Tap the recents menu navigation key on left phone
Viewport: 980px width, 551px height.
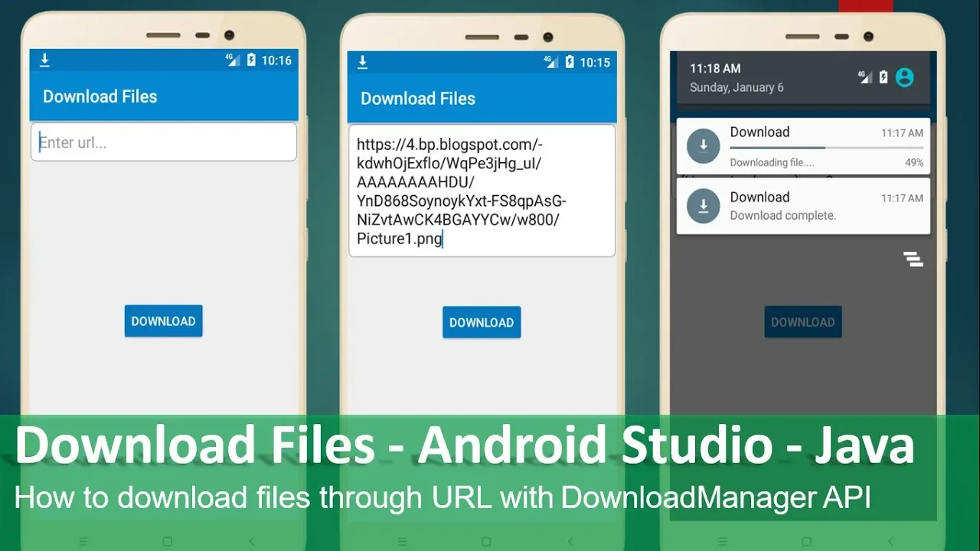(83, 541)
